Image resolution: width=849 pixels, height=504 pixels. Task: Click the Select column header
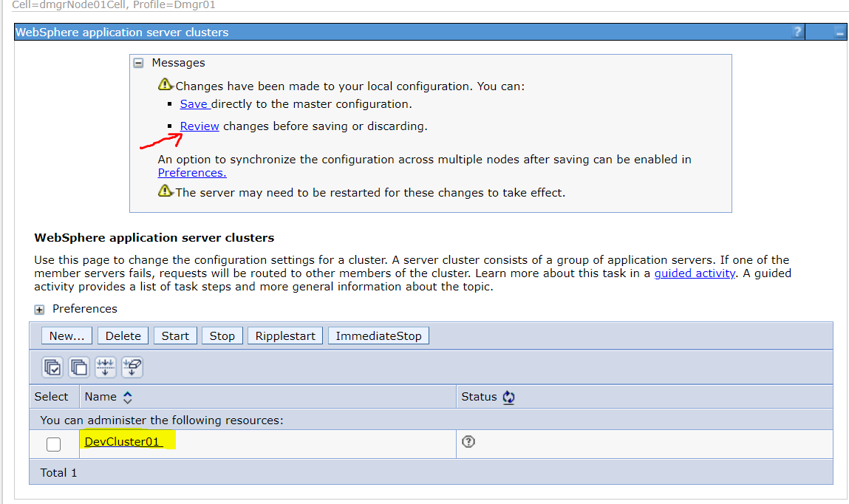click(52, 397)
